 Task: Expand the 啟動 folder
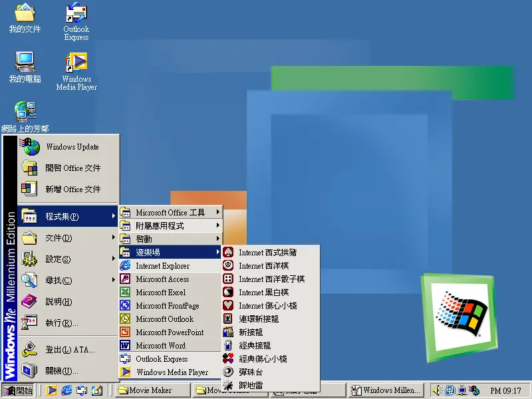point(170,239)
